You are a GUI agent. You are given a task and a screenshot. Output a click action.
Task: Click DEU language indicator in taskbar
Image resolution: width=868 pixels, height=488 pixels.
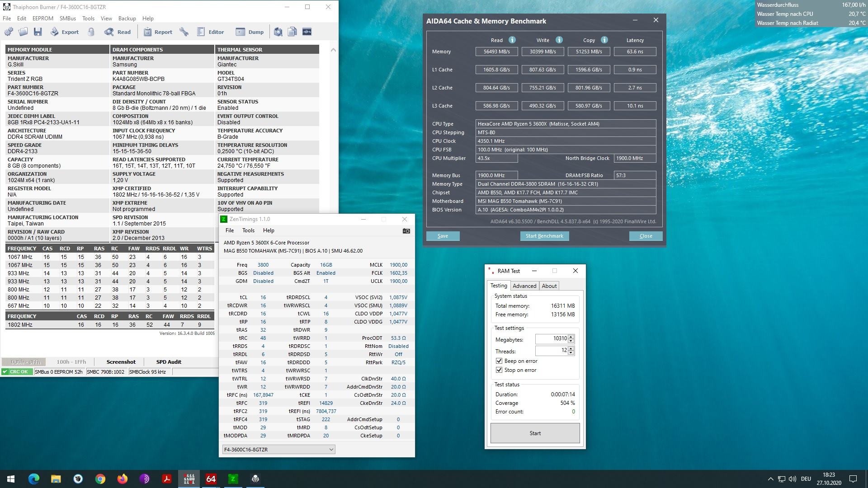point(806,479)
